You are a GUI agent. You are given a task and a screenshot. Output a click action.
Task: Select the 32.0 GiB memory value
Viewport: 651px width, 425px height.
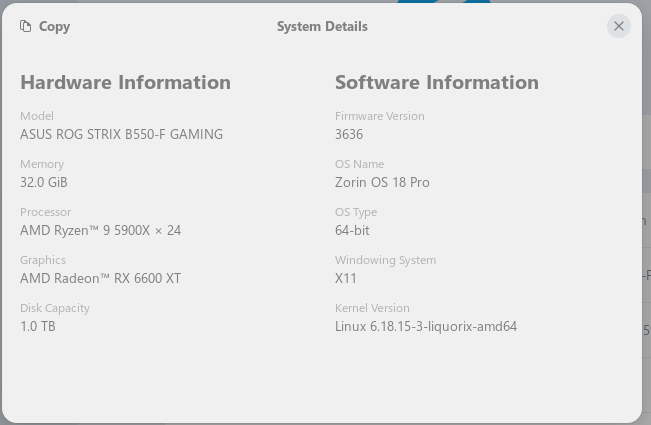[x=44, y=182]
